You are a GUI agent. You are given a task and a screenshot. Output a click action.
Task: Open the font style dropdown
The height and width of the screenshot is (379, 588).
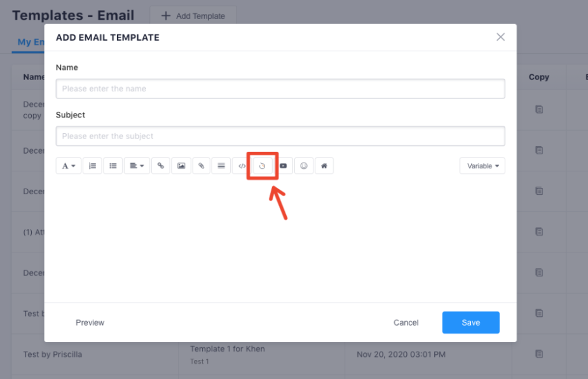click(69, 166)
